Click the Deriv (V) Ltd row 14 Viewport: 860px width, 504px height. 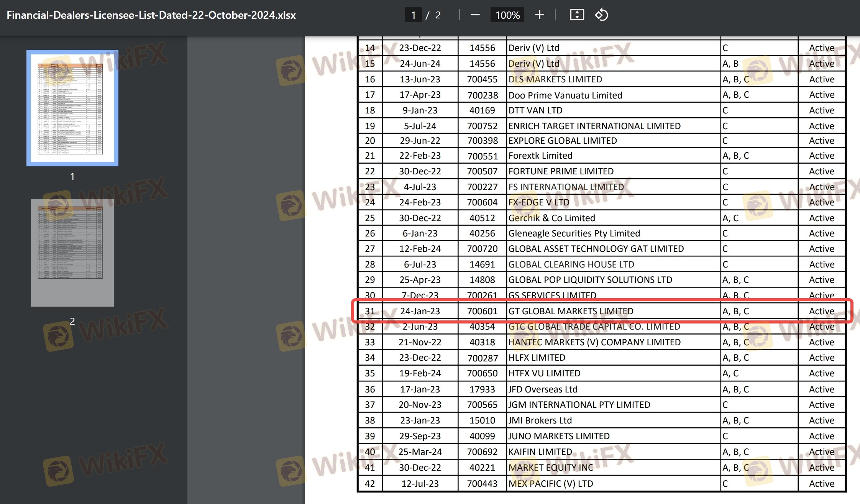pos(533,48)
